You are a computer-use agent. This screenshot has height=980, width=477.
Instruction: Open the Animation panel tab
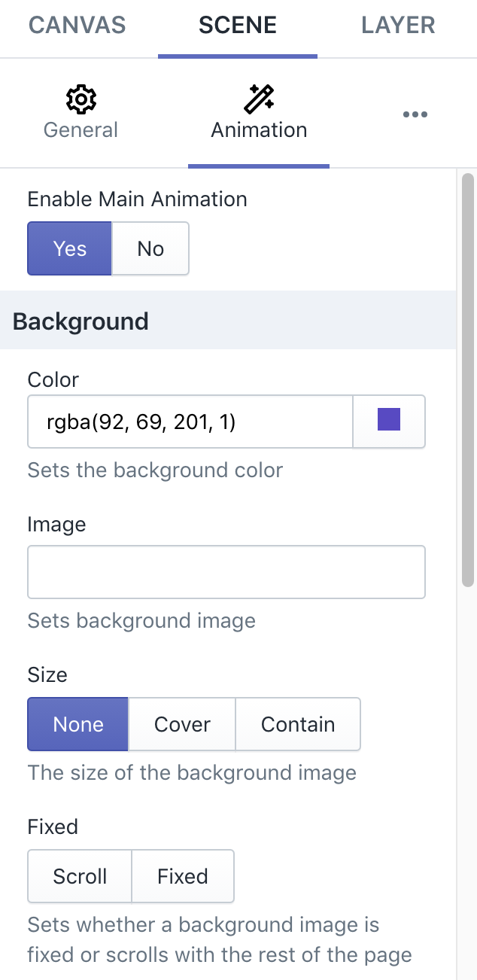[x=259, y=129]
